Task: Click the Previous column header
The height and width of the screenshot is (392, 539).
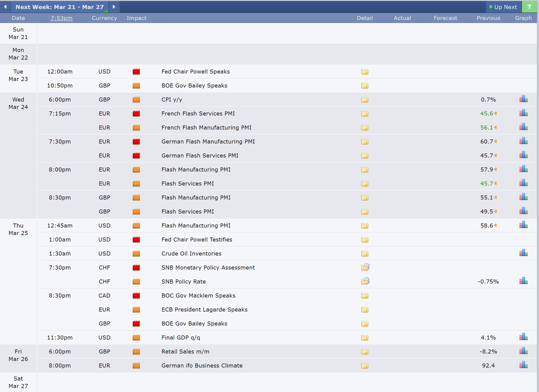Action: pos(488,18)
